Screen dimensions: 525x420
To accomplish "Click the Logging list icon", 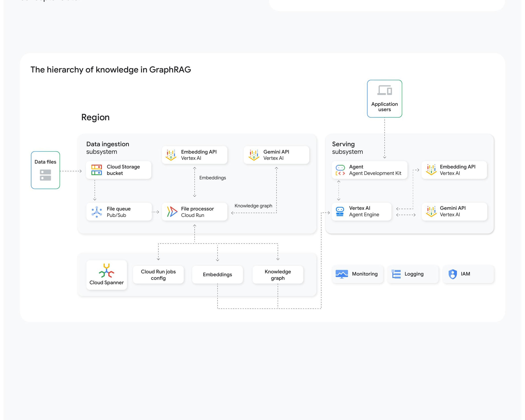I will coord(396,274).
